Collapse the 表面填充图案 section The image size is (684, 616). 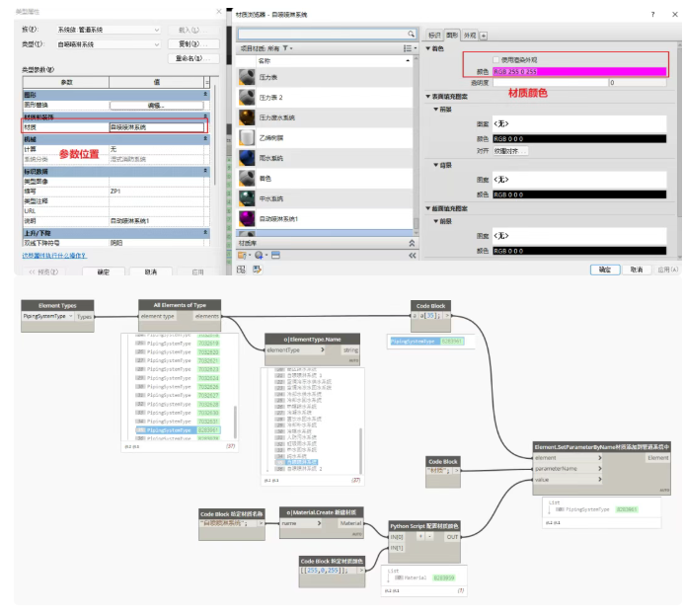point(428,97)
